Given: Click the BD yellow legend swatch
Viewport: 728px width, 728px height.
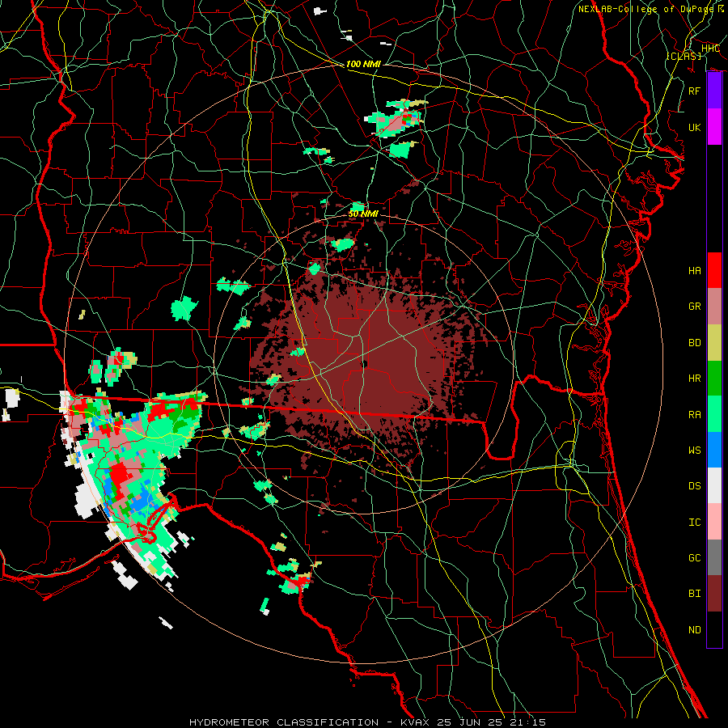Looking at the screenshot, I should (714, 343).
